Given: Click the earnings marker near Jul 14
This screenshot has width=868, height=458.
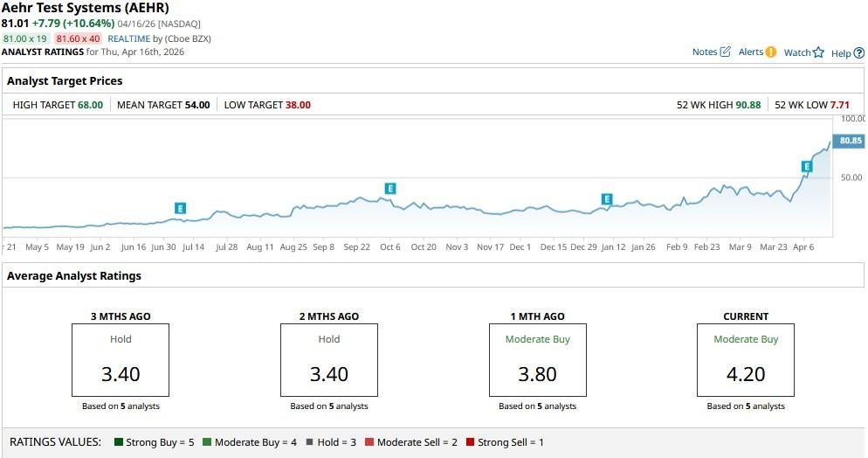Looking at the screenshot, I should point(180,208).
